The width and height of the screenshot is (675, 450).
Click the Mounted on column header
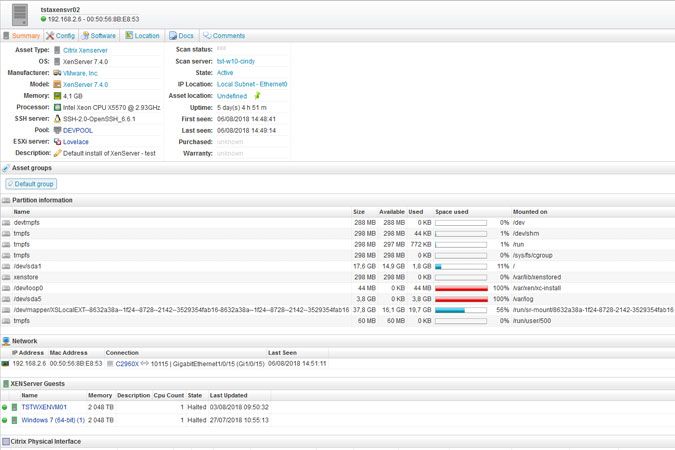530,212
